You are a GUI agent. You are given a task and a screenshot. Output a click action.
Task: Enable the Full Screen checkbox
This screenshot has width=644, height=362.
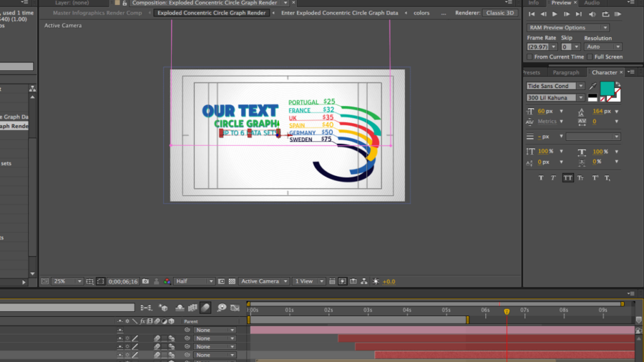tap(589, 57)
